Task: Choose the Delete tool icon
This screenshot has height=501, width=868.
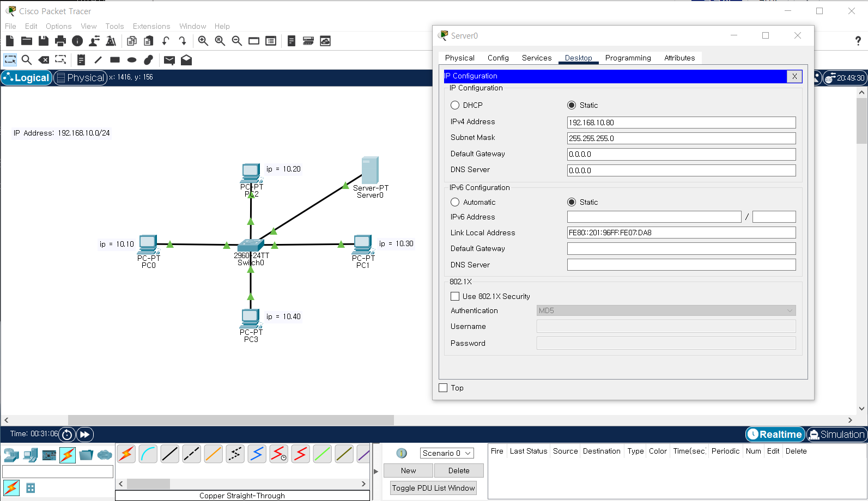Action: [x=44, y=60]
